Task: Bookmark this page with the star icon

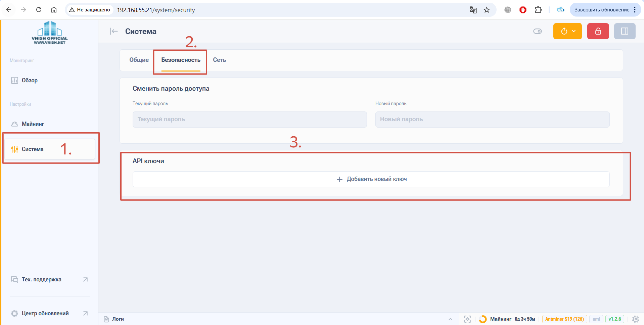Action: pos(487,10)
